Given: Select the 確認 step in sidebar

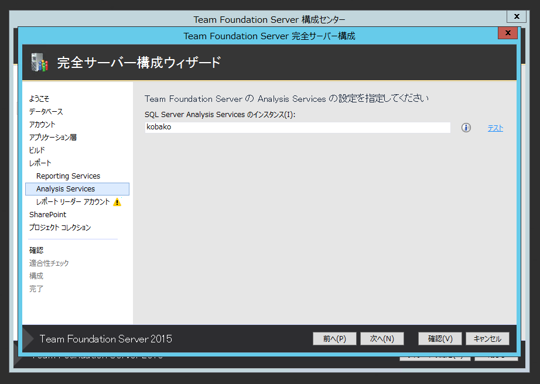Looking at the screenshot, I should [36, 250].
